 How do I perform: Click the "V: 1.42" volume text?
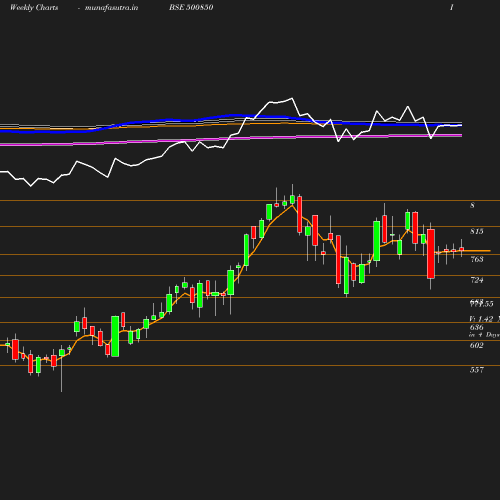point(481,319)
